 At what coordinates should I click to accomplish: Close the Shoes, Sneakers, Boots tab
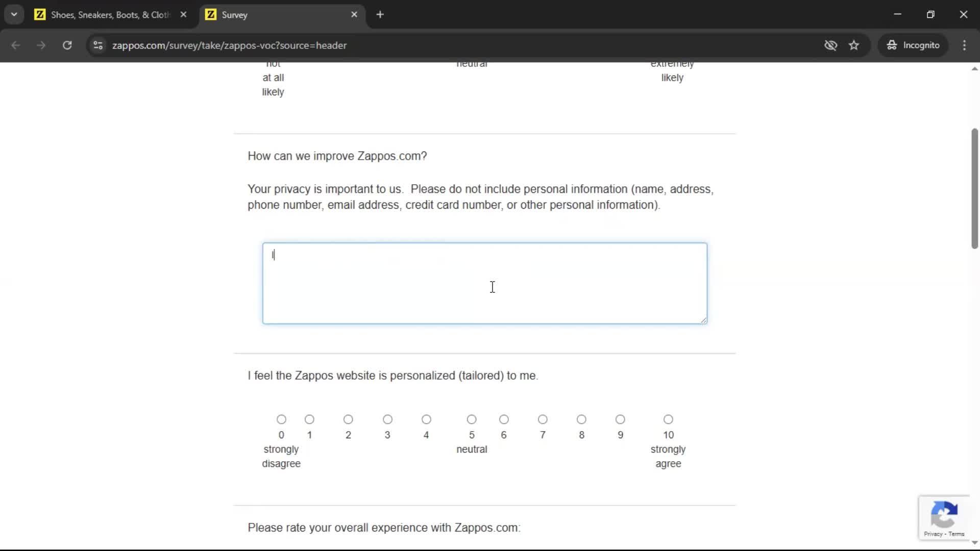pyautogui.click(x=183, y=15)
